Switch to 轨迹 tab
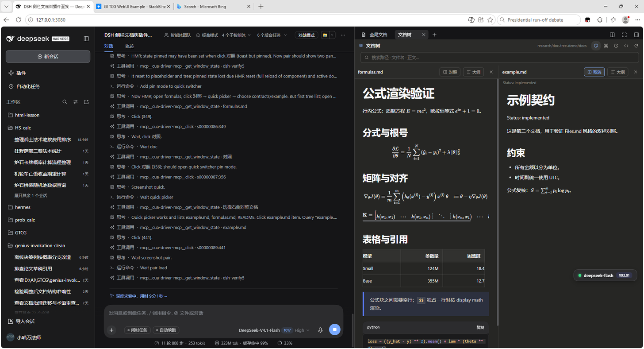 click(129, 46)
